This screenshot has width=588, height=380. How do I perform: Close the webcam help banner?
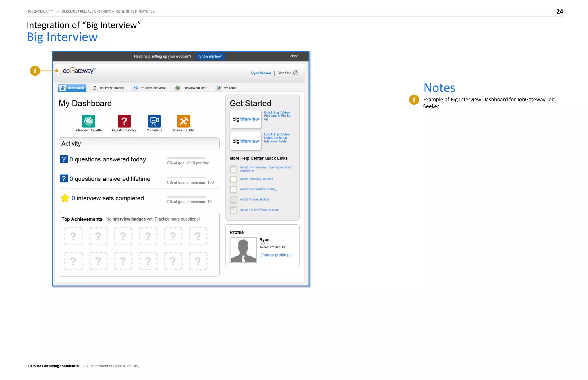point(294,56)
